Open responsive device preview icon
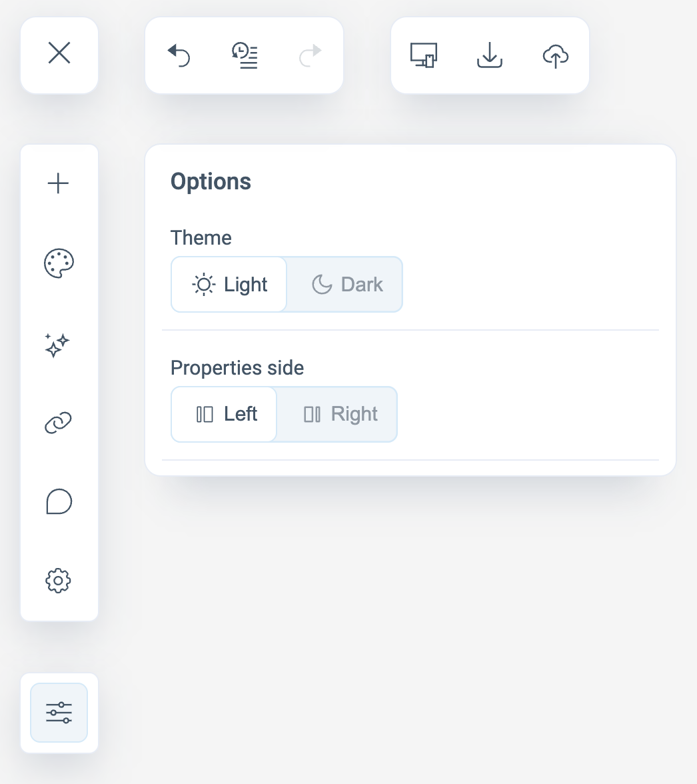697x784 pixels. [x=424, y=55]
